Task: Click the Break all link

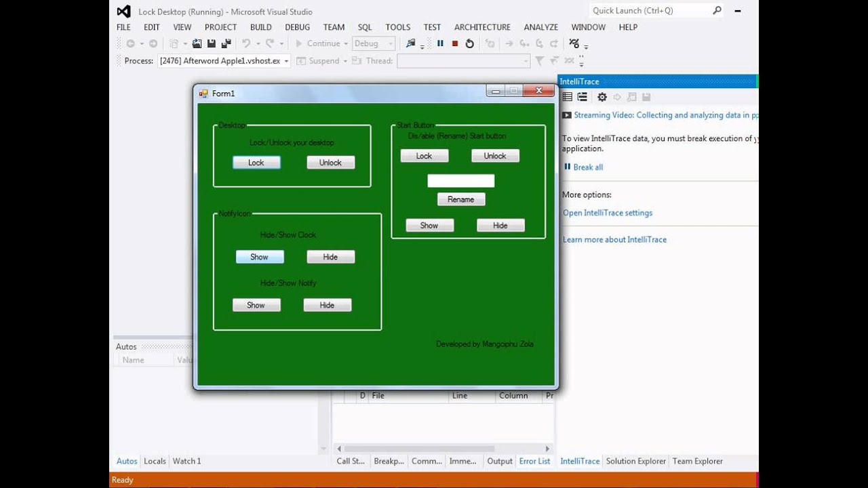Action: tap(588, 167)
